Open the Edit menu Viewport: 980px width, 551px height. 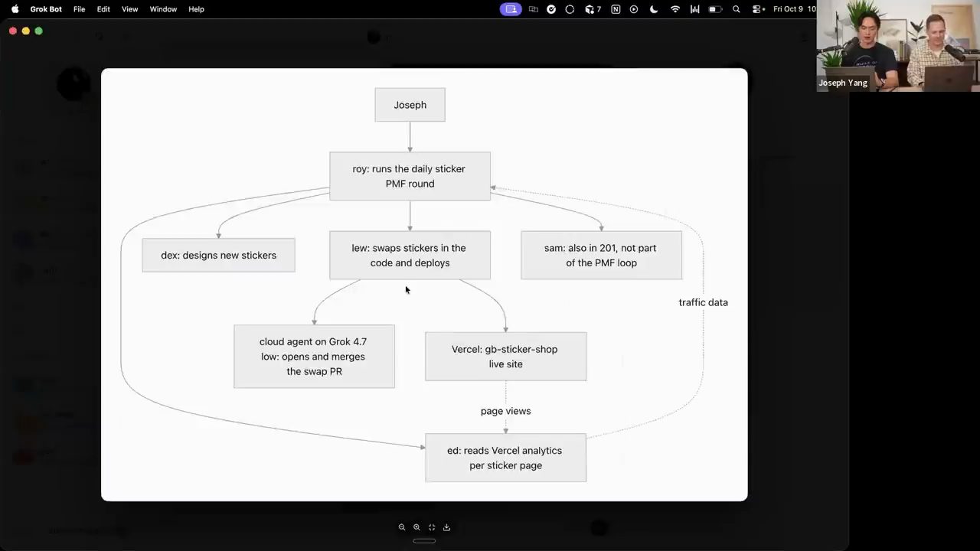(103, 9)
